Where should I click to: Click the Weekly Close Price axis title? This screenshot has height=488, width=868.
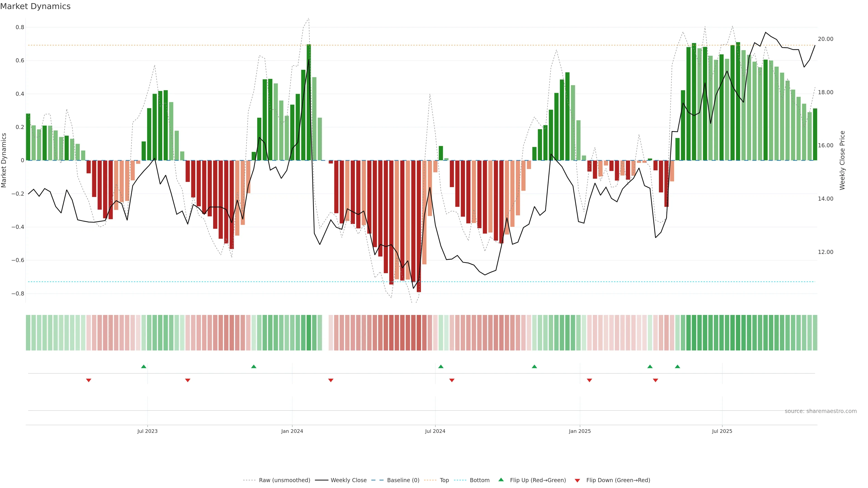(x=842, y=160)
